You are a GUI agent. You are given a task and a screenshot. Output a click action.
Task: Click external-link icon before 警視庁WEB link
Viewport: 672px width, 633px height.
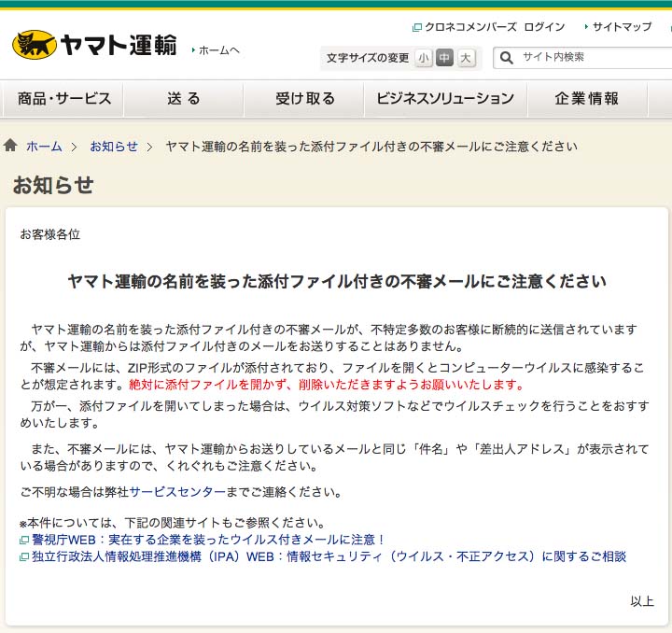pyautogui.click(x=24, y=541)
